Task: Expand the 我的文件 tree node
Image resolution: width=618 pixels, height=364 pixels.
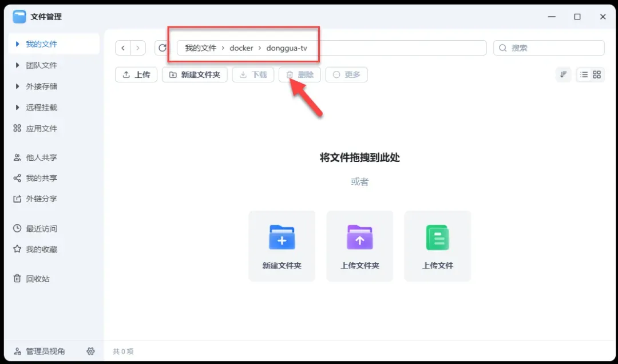Action: 18,44
